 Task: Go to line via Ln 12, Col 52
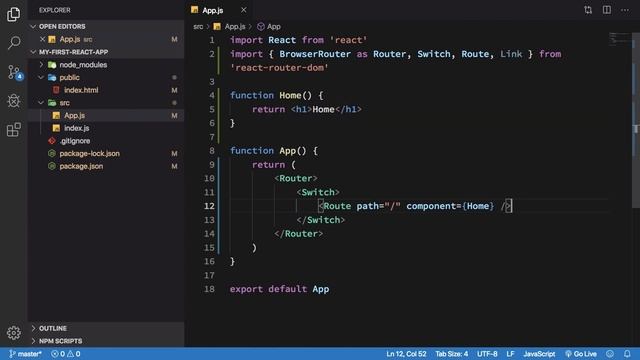pos(406,354)
